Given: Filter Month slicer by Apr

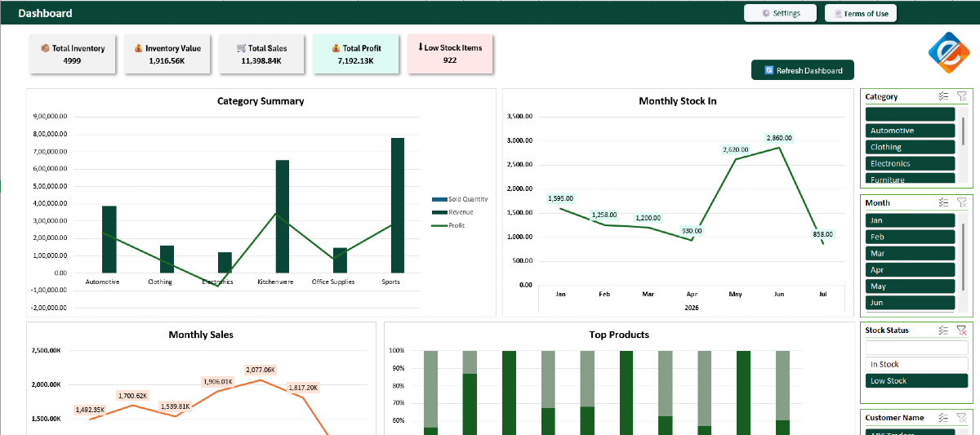Looking at the screenshot, I should (x=910, y=269).
